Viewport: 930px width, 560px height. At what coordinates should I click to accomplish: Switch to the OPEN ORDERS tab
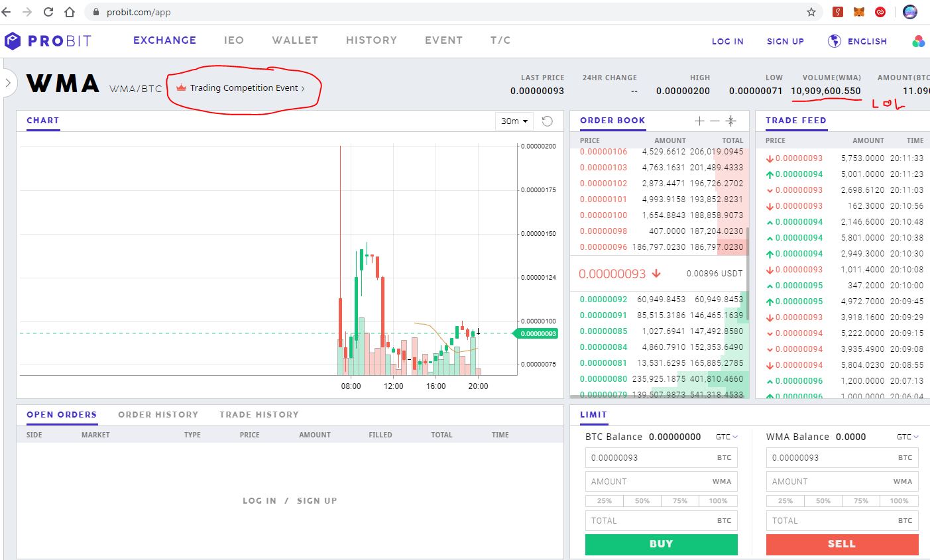(x=62, y=414)
